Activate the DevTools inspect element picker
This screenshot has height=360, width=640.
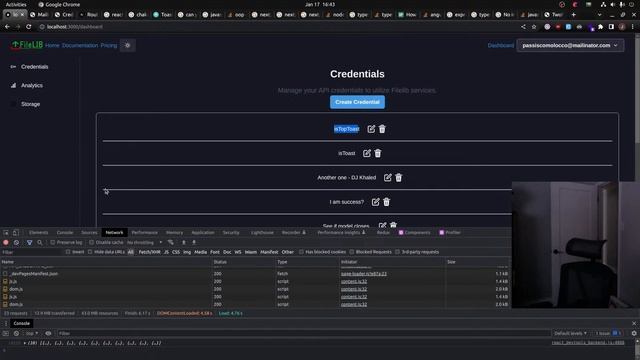tap(6, 232)
